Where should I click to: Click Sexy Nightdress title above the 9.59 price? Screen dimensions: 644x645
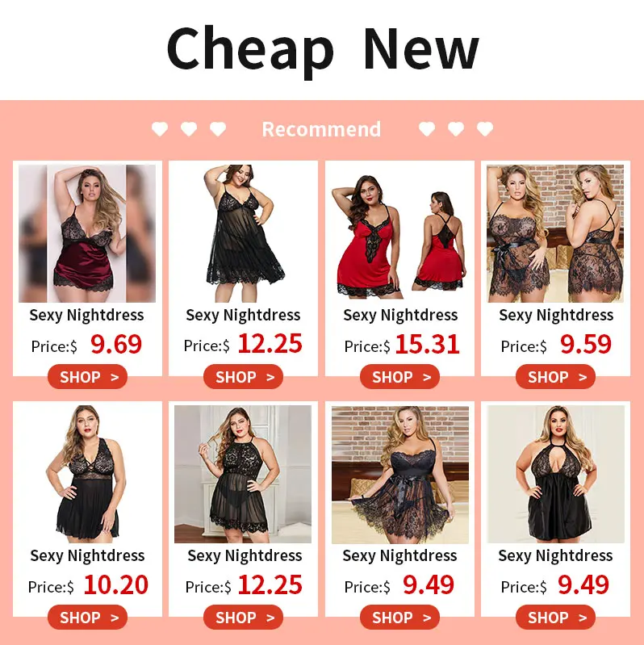tap(556, 315)
